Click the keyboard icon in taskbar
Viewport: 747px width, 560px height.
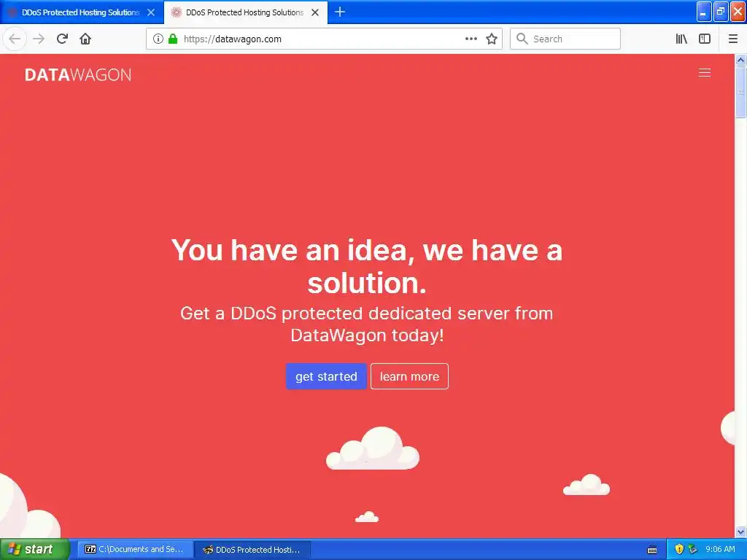click(x=652, y=550)
